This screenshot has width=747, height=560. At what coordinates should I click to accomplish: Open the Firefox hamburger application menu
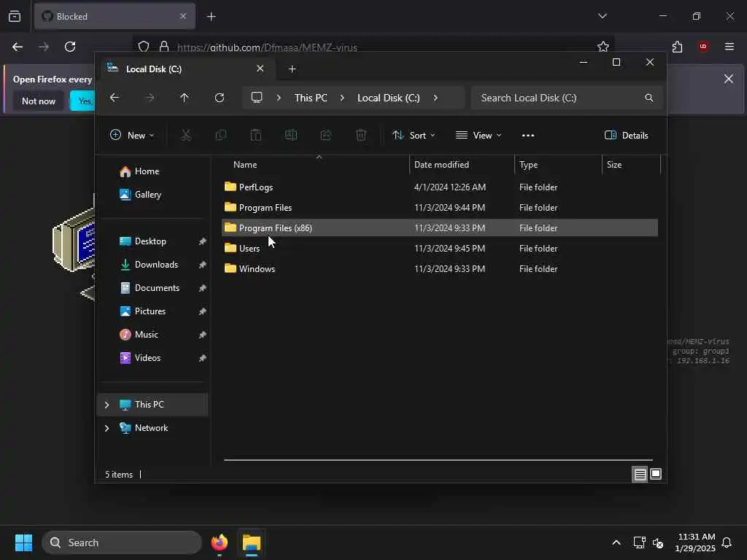pyautogui.click(x=729, y=47)
